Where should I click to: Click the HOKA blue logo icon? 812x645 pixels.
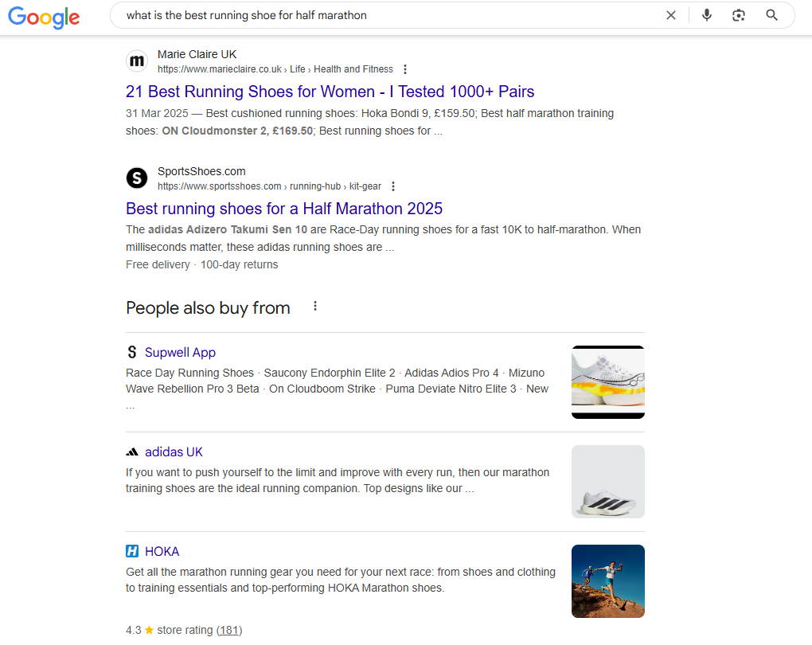click(x=132, y=551)
